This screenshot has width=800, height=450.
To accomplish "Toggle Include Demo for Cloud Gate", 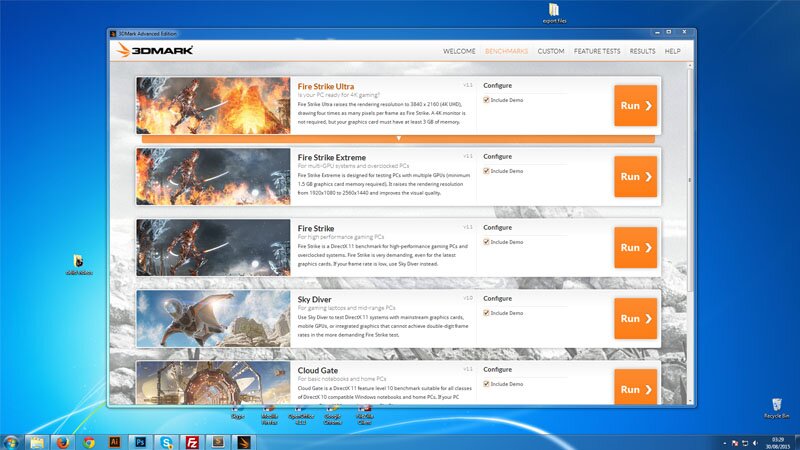I will [486, 384].
